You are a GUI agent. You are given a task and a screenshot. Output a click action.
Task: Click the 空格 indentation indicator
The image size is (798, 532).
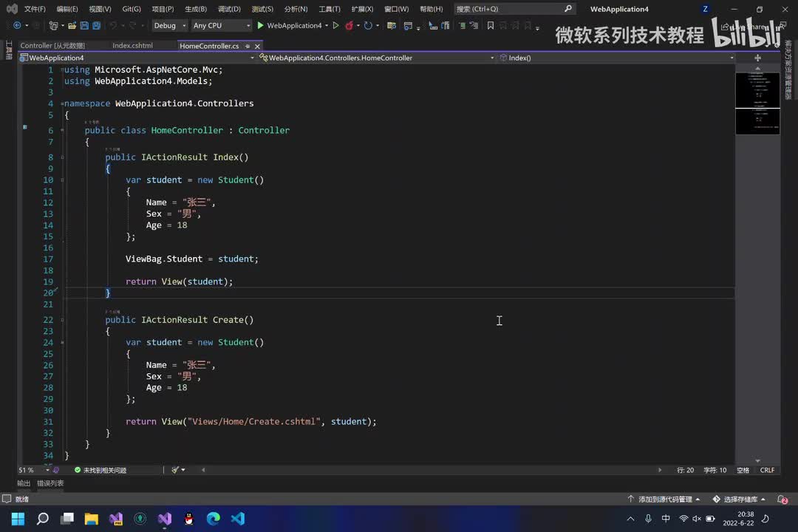click(x=743, y=470)
